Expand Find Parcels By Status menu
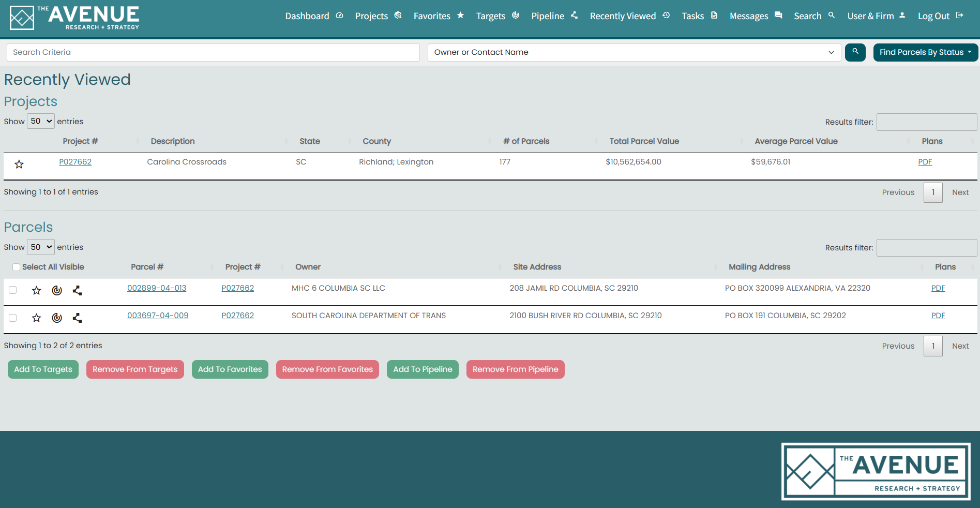The height and width of the screenshot is (508, 980). [925, 52]
